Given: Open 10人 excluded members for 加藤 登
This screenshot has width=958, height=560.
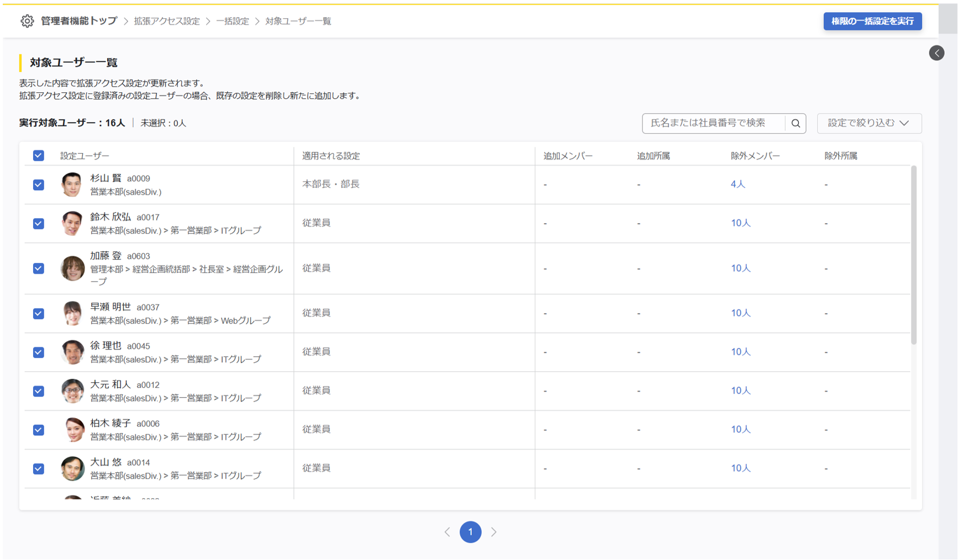Looking at the screenshot, I should (740, 268).
